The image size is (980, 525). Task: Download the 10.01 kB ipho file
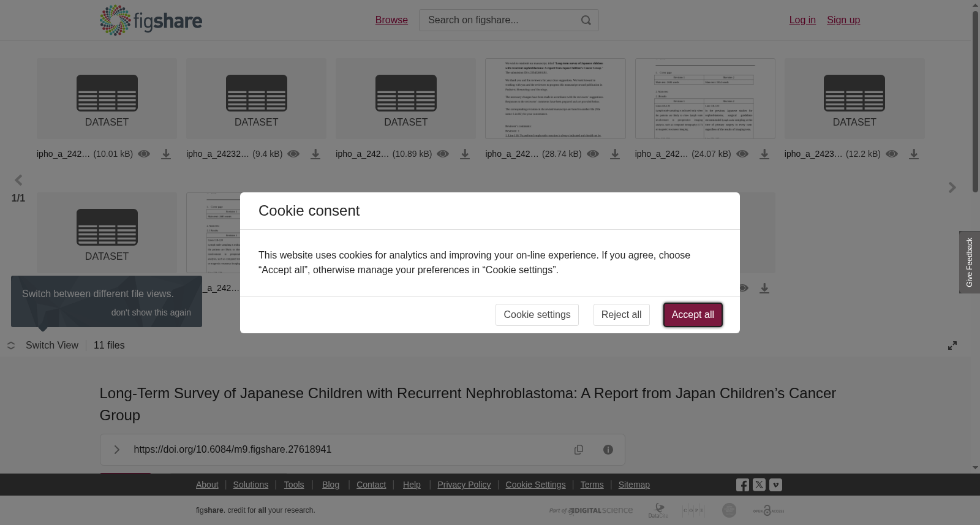166,154
